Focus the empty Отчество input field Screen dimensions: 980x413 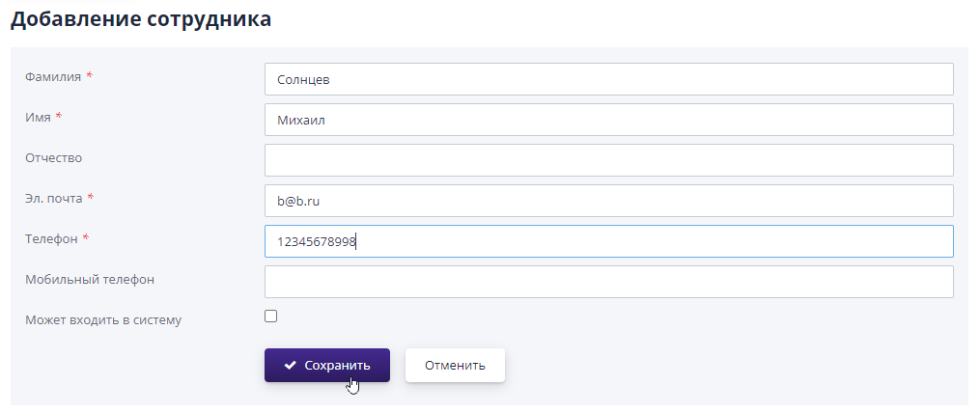[x=608, y=160]
